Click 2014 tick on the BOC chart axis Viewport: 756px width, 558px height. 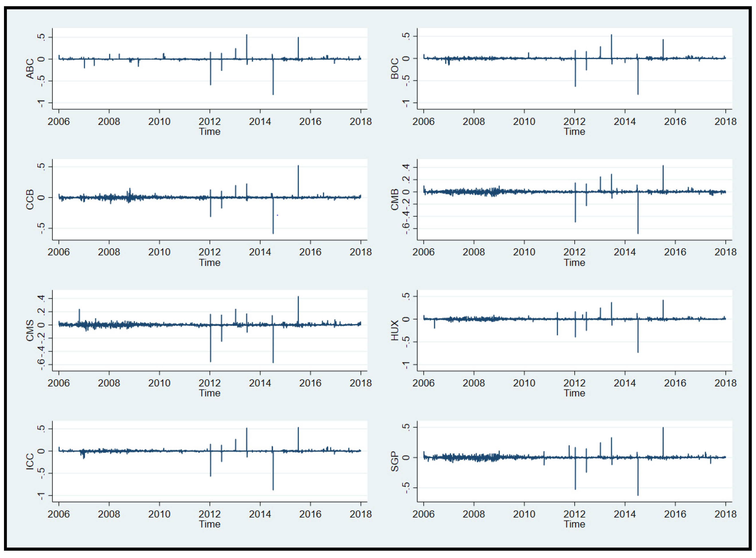point(625,122)
